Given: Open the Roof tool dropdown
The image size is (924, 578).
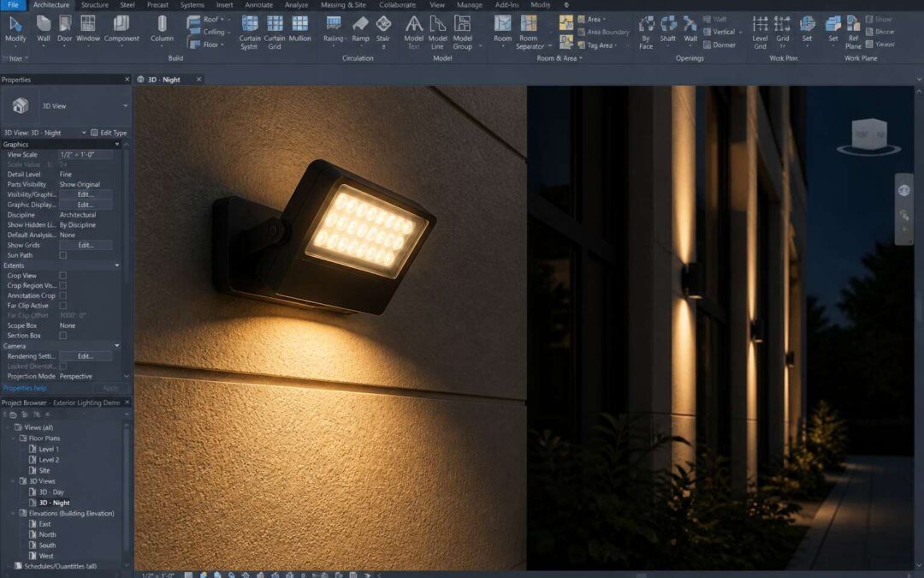Looking at the screenshot, I should tap(222, 20).
